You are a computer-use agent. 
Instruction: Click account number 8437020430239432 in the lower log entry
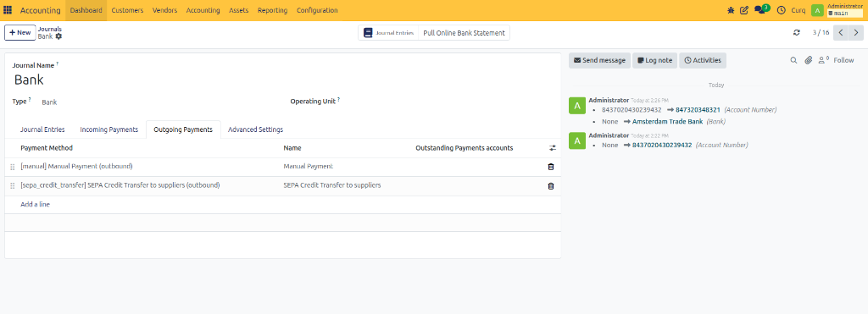pyautogui.click(x=662, y=146)
